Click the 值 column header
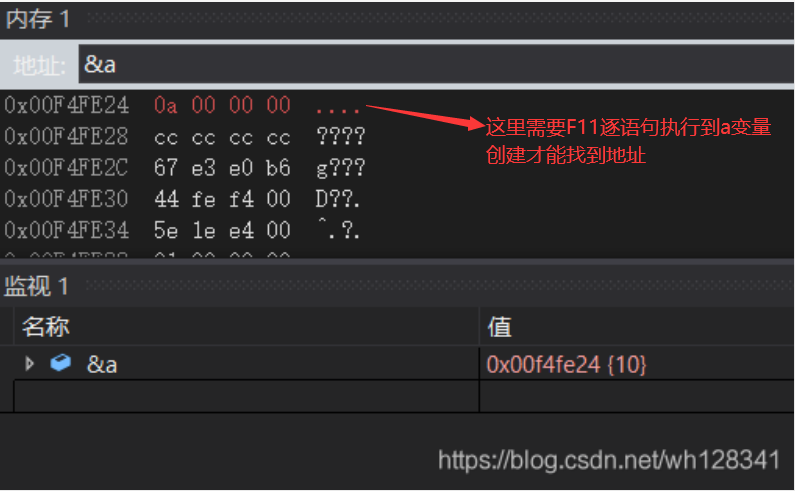The width and height of the screenshot is (795, 491). pyautogui.click(x=499, y=326)
